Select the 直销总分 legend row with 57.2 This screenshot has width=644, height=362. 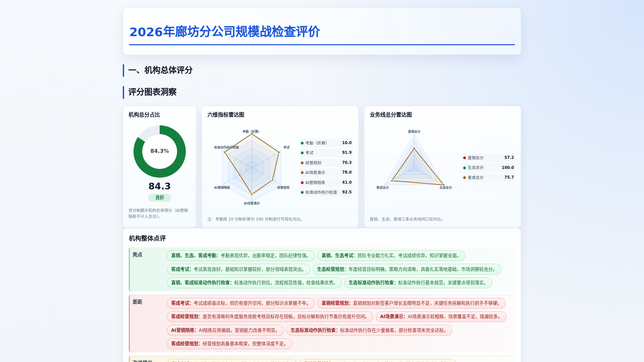489,158
